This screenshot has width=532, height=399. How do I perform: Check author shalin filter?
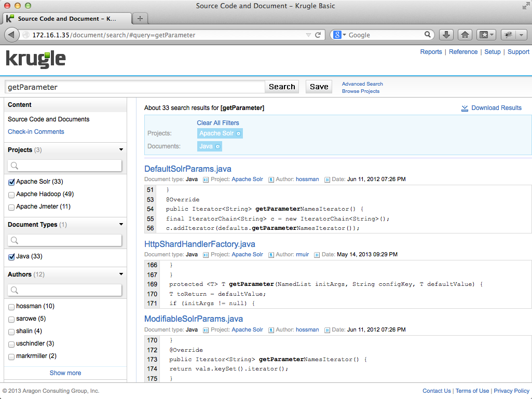point(11,332)
